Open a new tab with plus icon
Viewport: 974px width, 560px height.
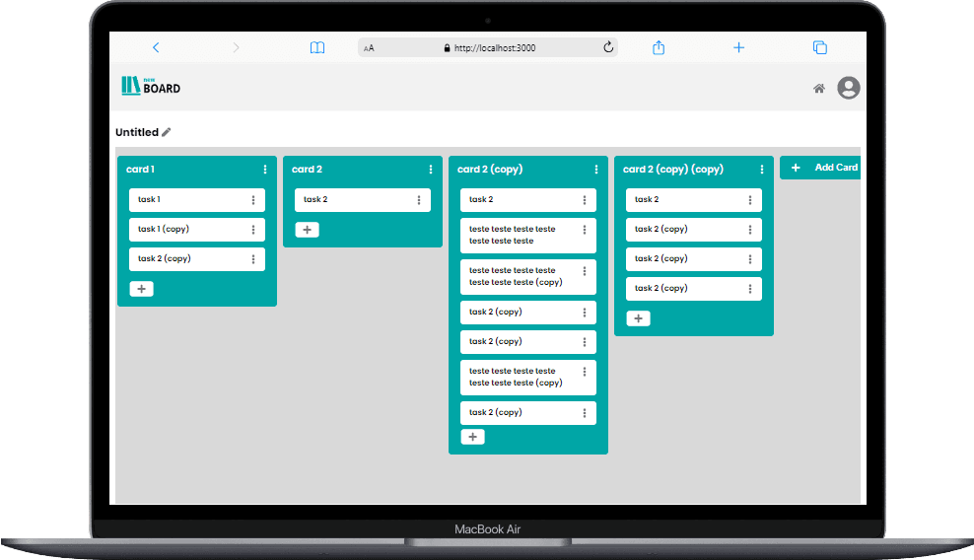pyautogui.click(x=738, y=47)
